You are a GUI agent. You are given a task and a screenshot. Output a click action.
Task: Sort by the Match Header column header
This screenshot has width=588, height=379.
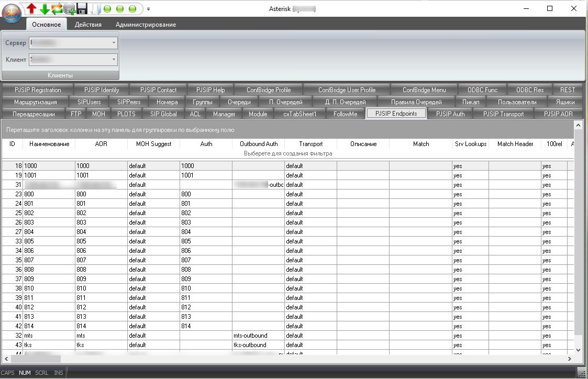pos(515,144)
